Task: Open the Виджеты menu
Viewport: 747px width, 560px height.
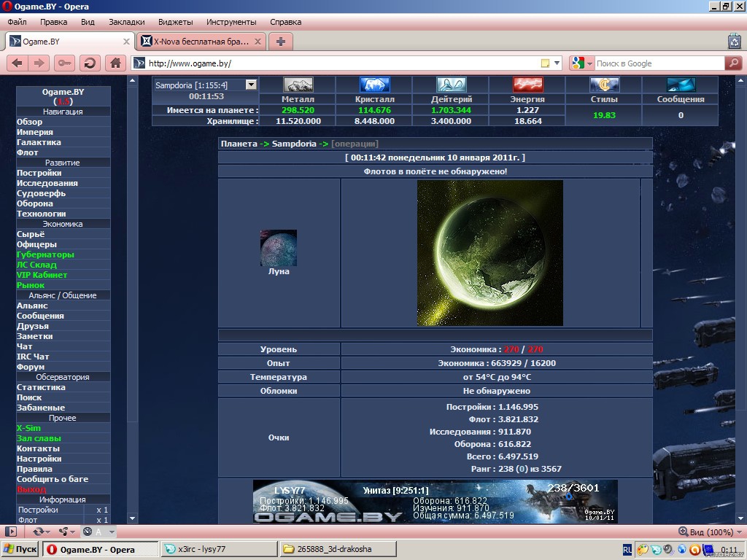Action: 176,22
